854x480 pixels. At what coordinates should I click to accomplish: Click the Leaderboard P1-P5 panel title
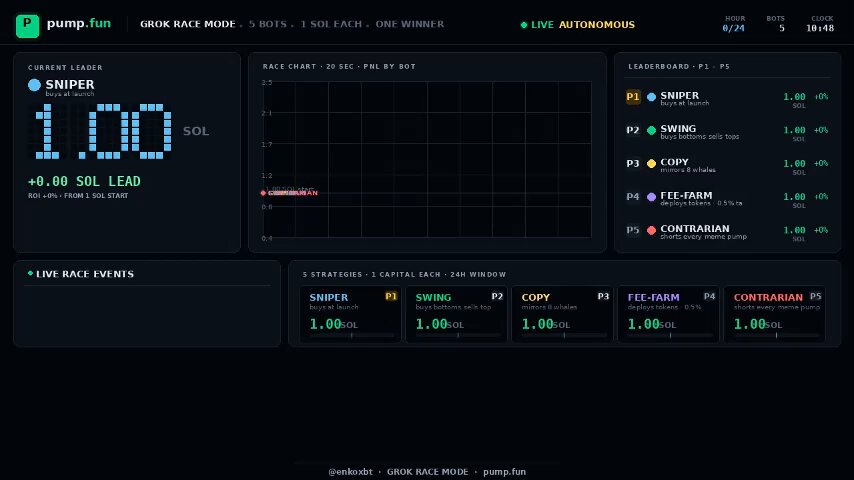pos(679,66)
